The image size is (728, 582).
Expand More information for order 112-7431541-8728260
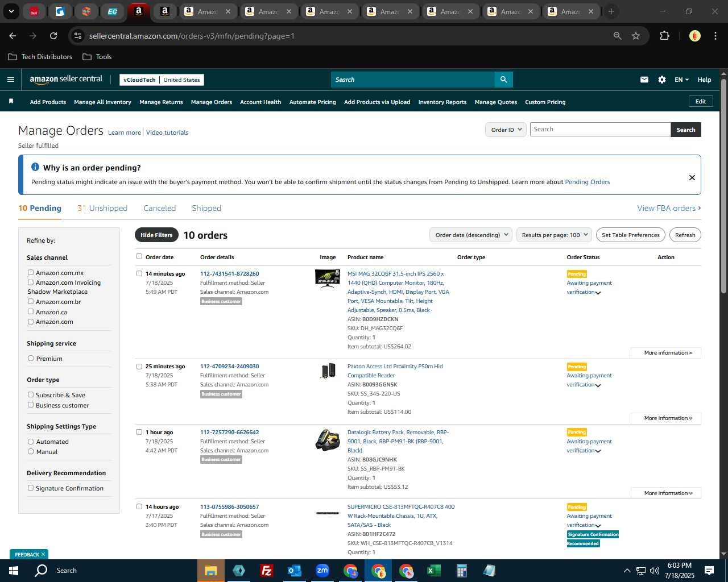[666, 353]
